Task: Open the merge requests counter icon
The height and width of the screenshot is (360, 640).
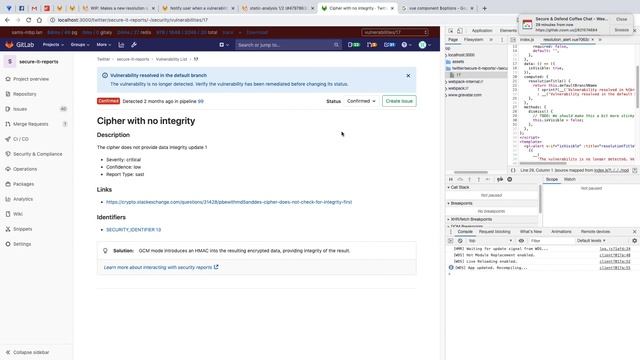Action: point(371,45)
